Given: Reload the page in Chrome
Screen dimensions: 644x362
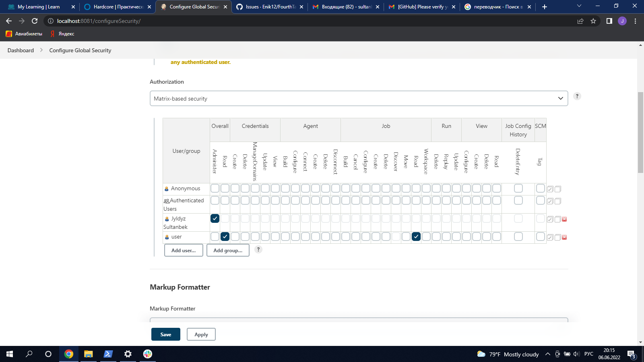Looking at the screenshot, I should click(x=35, y=21).
